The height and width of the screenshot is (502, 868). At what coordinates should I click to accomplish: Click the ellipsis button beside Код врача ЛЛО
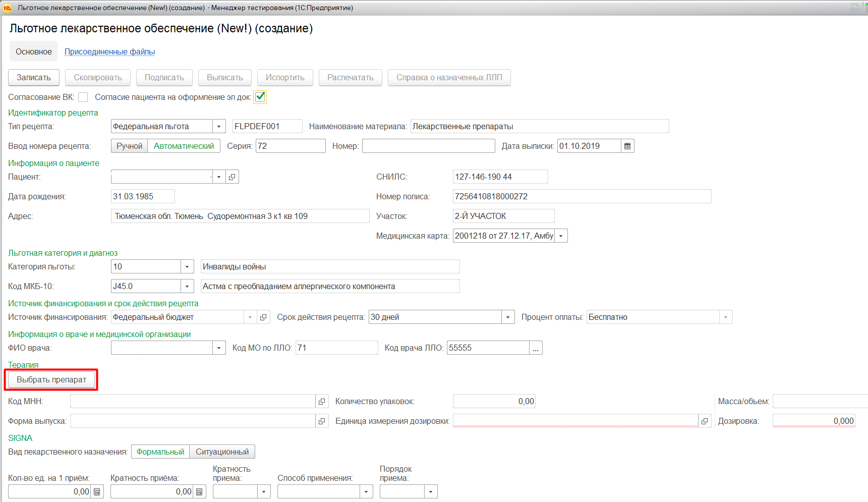tap(536, 348)
